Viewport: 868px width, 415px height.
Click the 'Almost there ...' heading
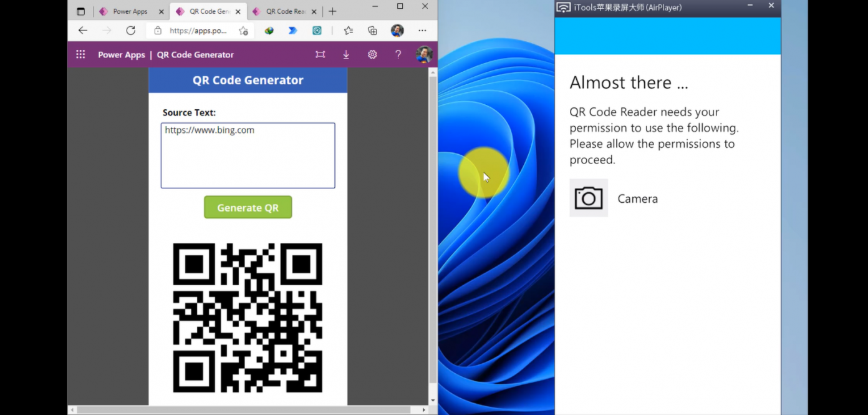coord(629,82)
